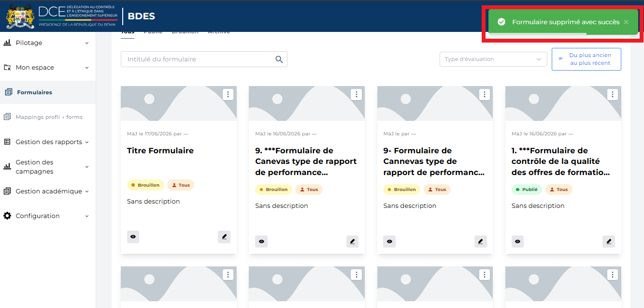Click the Tous badge on Cannevas type card

437,190
